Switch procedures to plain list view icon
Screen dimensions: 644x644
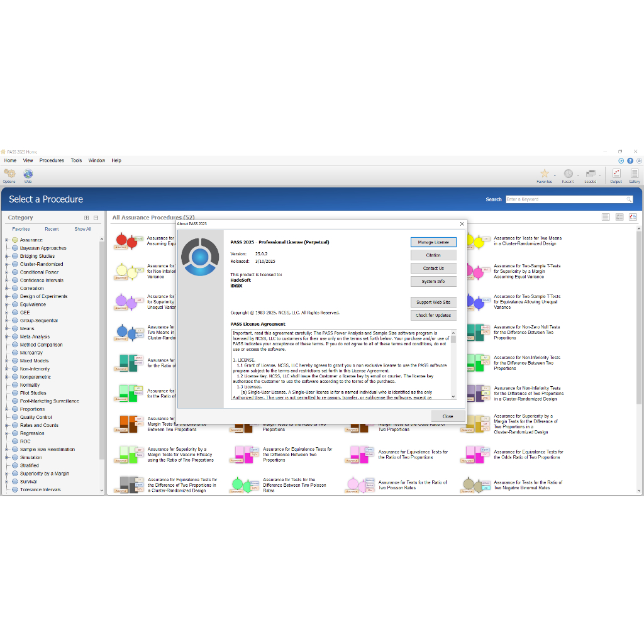(x=606, y=217)
